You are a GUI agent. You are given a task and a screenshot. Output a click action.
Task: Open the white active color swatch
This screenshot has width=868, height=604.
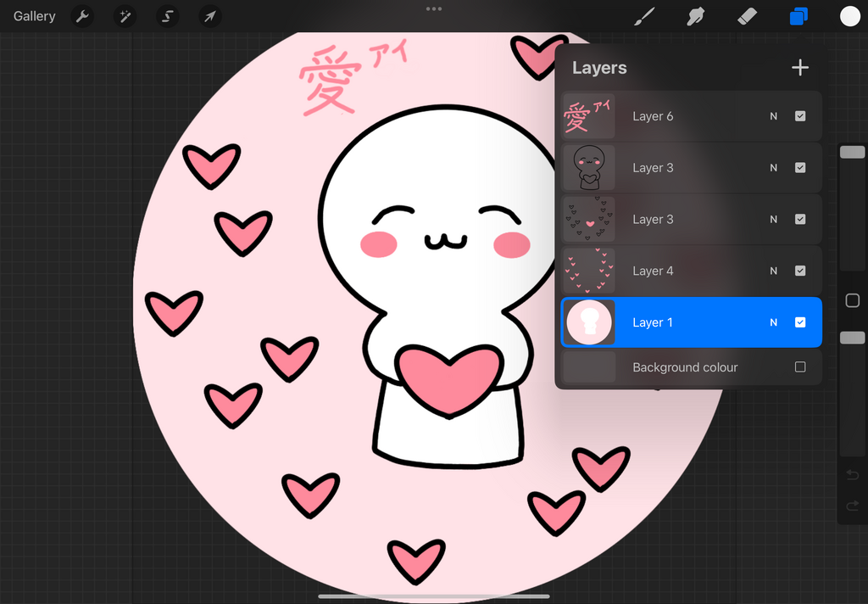pyautogui.click(x=849, y=16)
